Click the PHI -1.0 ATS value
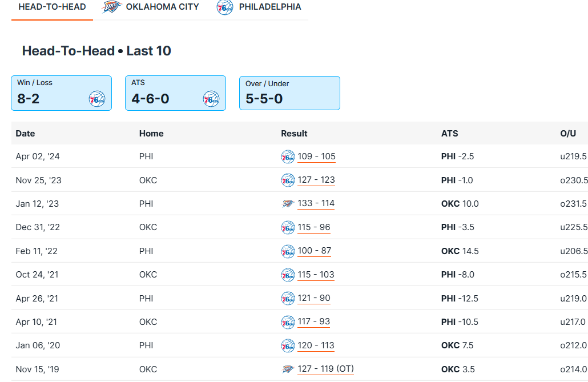The image size is (588, 382). (x=457, y=180)
